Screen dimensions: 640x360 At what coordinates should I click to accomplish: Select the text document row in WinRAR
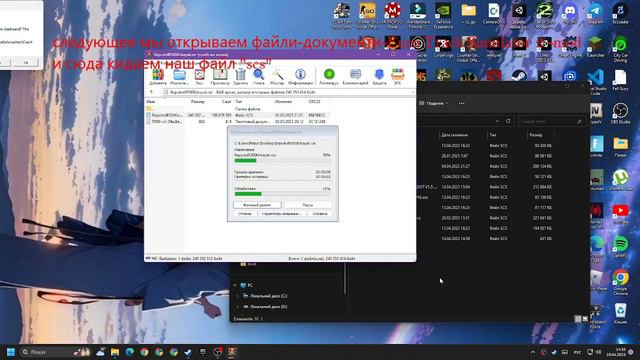click(x=238, y=122)
